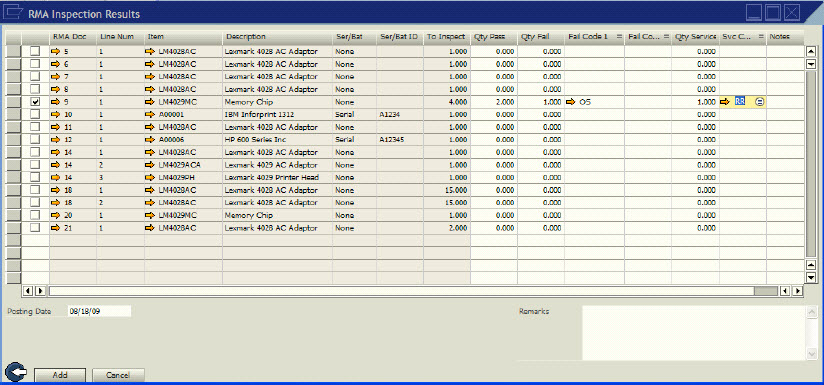Image resolution: width=824 pixels, height=385 pixels.
Task: Open item link arrow for A00006
Action: 150,140
